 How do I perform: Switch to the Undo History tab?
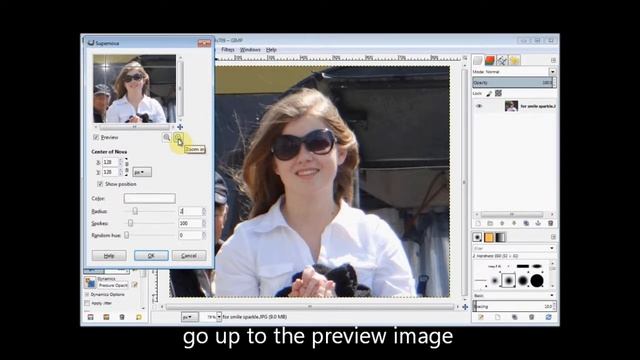click(x=514, y=60)
